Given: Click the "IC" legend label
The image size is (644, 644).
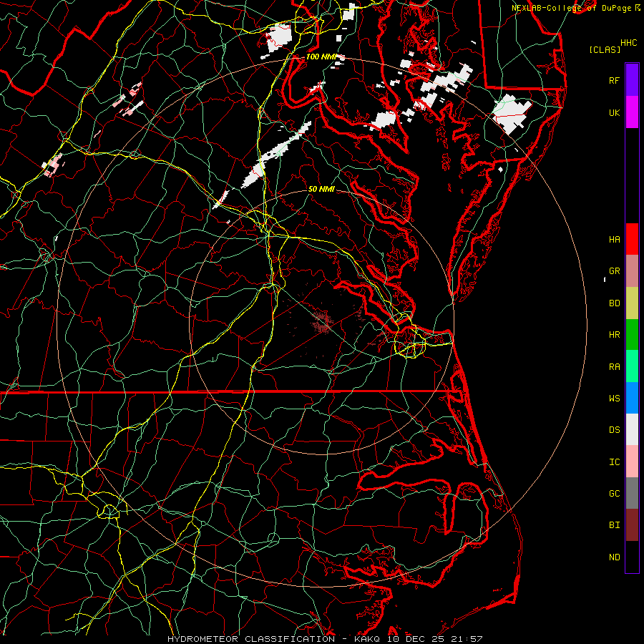Looking at the screenshot, I should tap(614, 462).
